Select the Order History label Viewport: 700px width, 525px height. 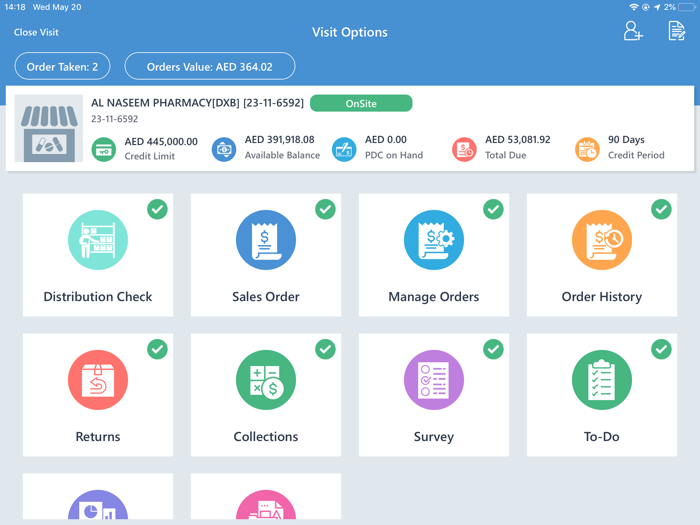pos(602,297)
